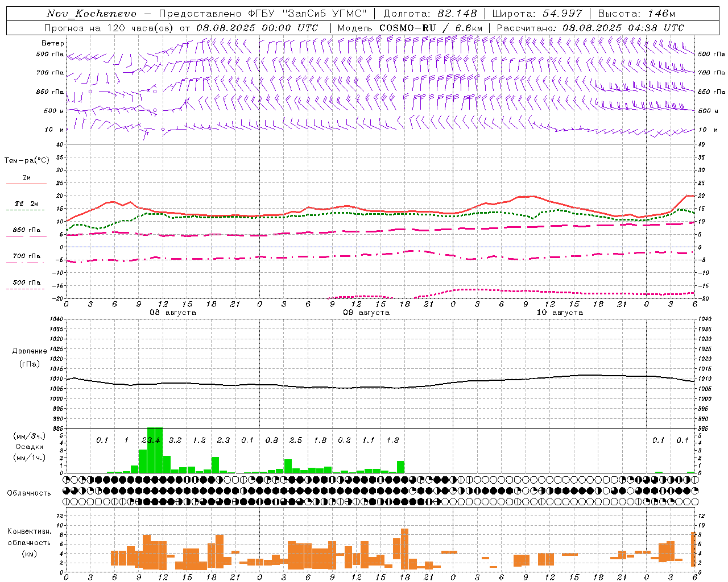Click the '10 августа' date label

tap(560, 312)
